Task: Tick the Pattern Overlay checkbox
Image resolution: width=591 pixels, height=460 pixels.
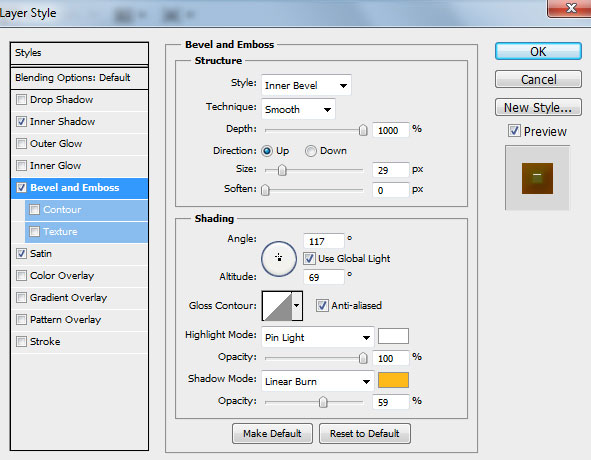Action: tap(21, 319)
